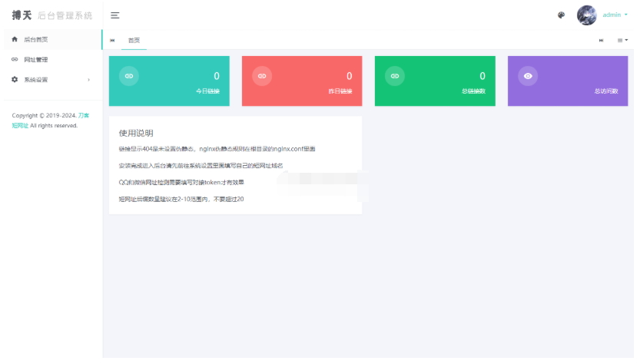Image resolution: width=640 pixels, height=364 pixels.
Task: Open the admin account dropdown
Action: pos(615,15)
